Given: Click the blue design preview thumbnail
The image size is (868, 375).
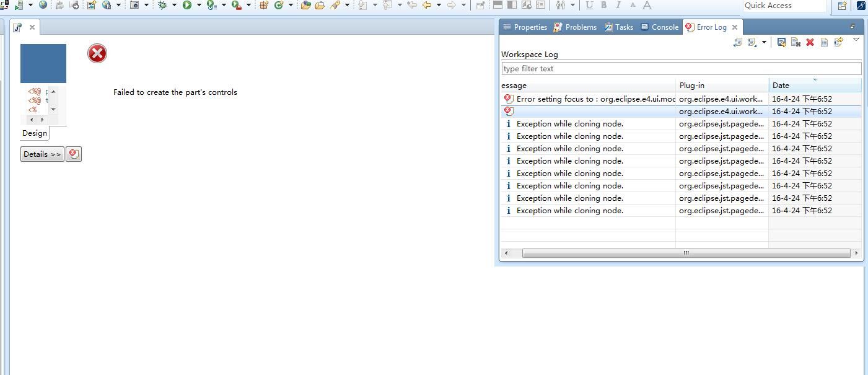Looking at the screenshot, I should point(43,63).
